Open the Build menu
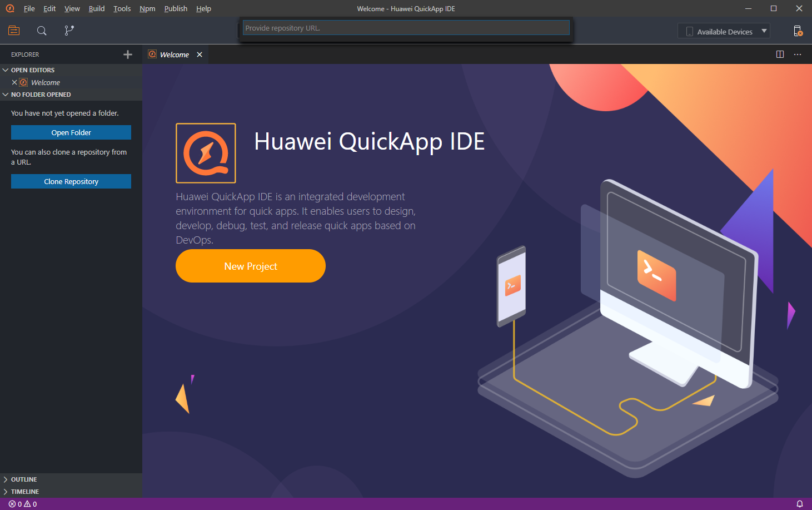Viewport: 812px width, 510px height. [97, 8]
